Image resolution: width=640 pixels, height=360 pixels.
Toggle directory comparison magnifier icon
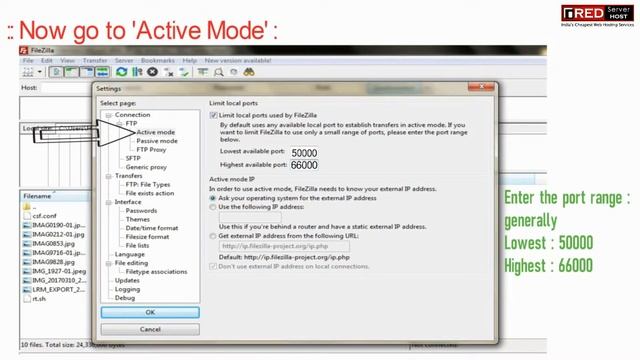218,72
